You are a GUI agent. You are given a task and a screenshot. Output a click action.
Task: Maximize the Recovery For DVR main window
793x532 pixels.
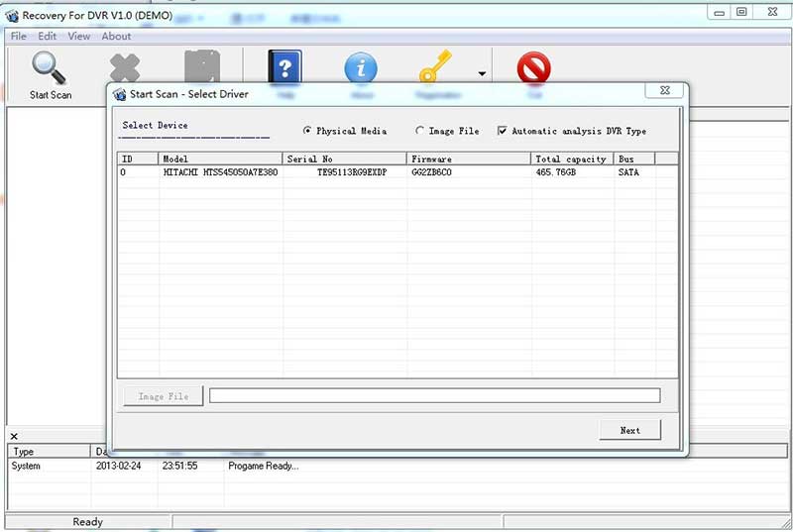[x=741, y=12]
